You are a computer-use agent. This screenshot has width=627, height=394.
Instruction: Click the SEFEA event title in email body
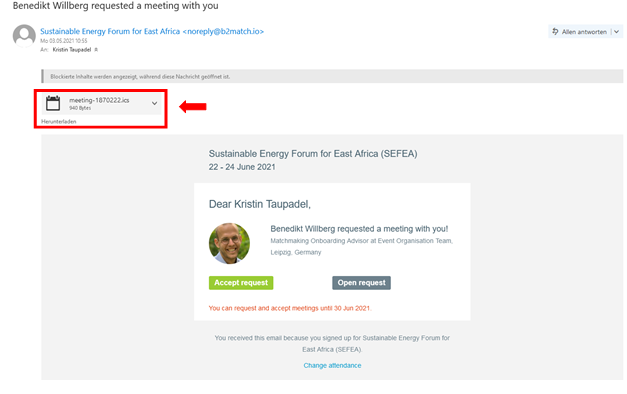point(313,154)
